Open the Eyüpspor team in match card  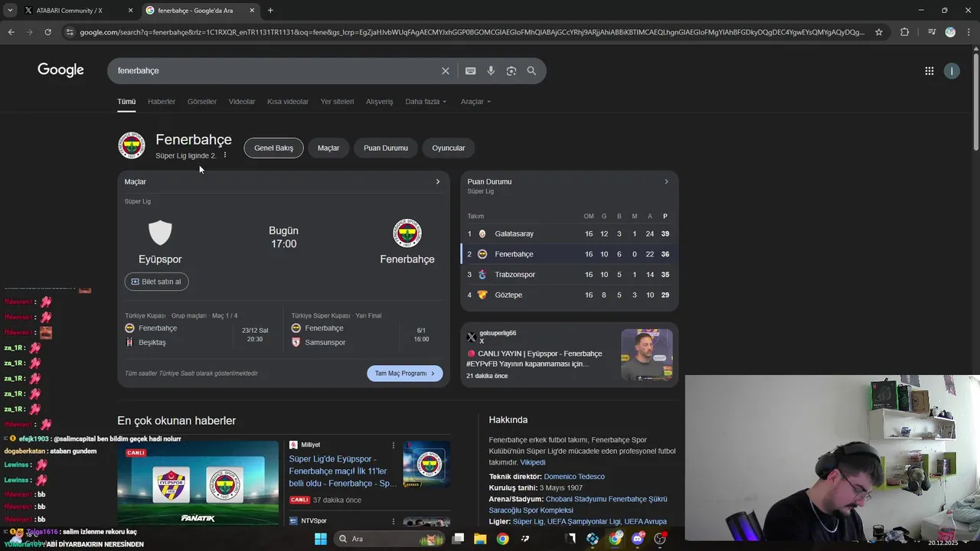160,242
